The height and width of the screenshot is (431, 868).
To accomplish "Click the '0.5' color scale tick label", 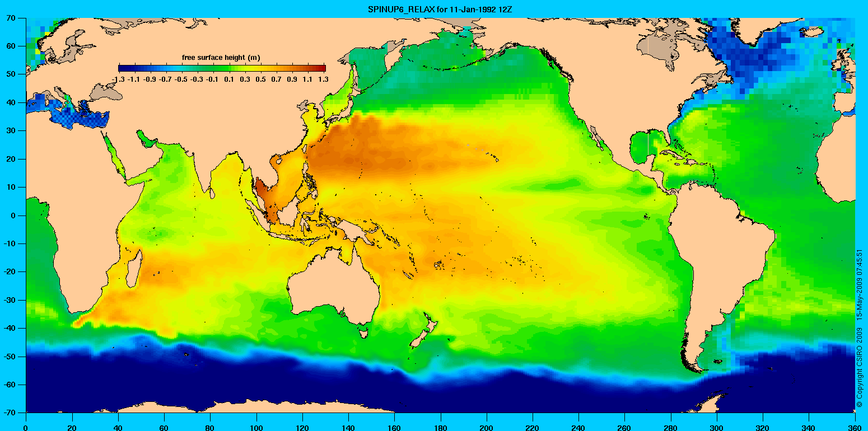I will [262, 79].
